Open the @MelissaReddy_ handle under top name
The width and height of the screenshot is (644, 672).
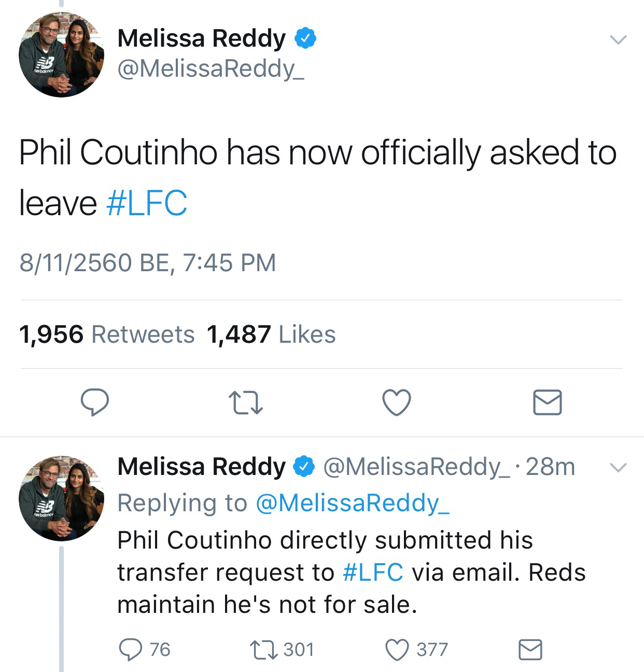pyautogui.click(x=211, y=68)
